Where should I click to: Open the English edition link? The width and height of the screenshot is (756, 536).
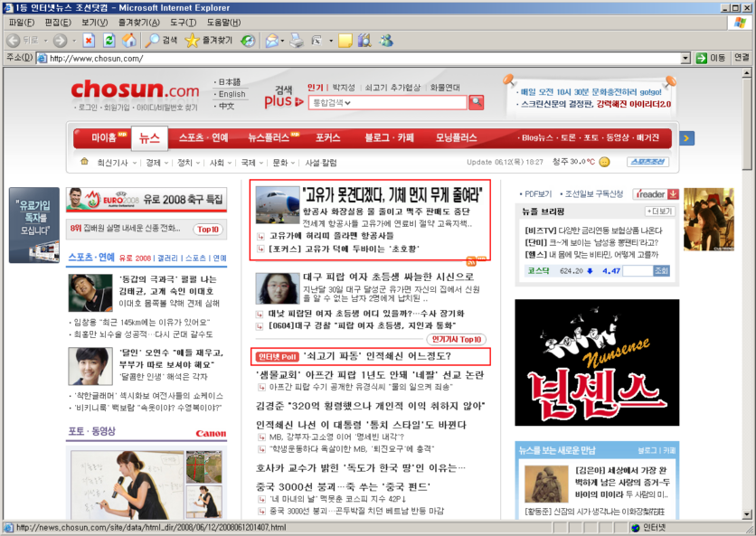pyautogui.click(x=232, y=94)
